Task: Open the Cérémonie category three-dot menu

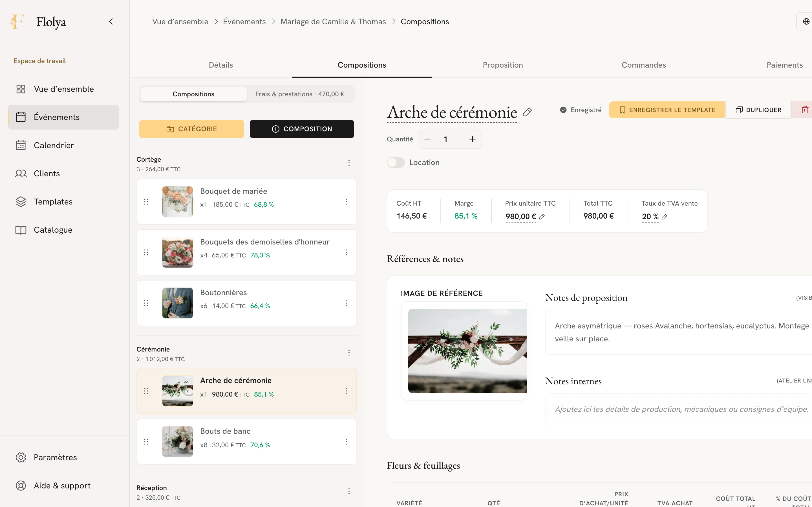Action: click(349, 353)
